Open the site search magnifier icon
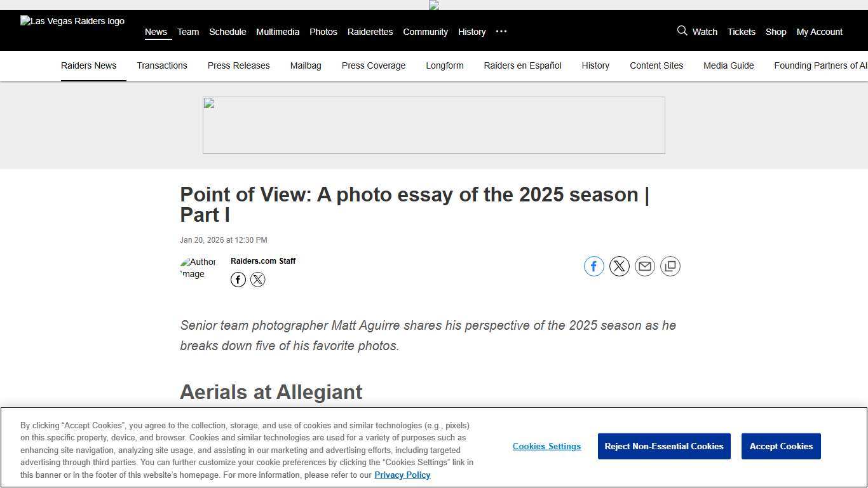Viewport: 868px width, 488px height. [682, 30]
